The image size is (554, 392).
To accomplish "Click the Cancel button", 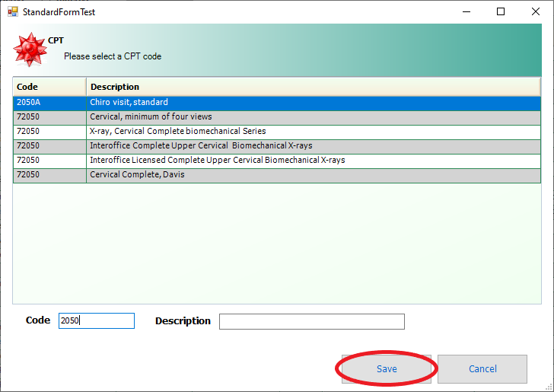I will coord(482,369).
